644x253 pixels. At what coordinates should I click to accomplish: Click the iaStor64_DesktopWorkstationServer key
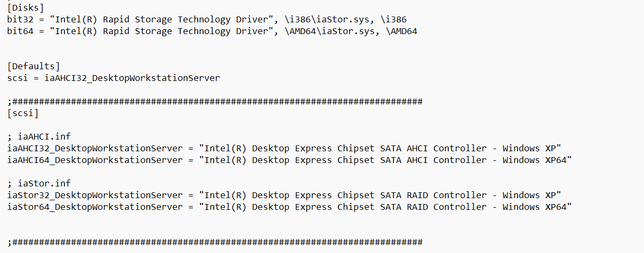pyautogui.click(x=95, y=207)
